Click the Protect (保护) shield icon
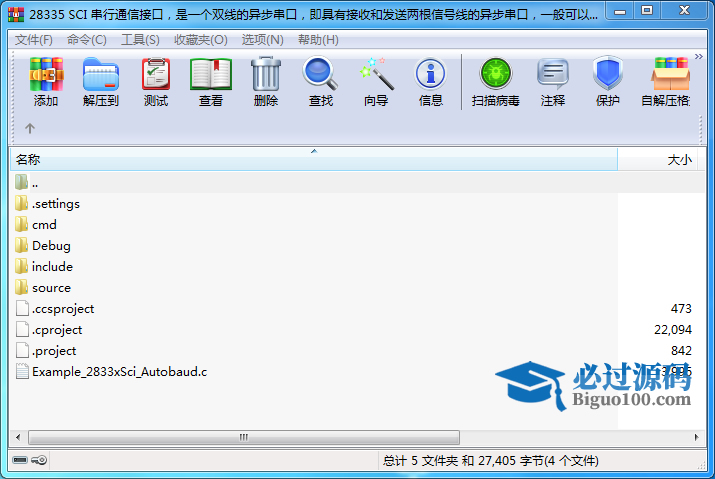The width and height of the screenshot is (715, 479). pos(608,73)
